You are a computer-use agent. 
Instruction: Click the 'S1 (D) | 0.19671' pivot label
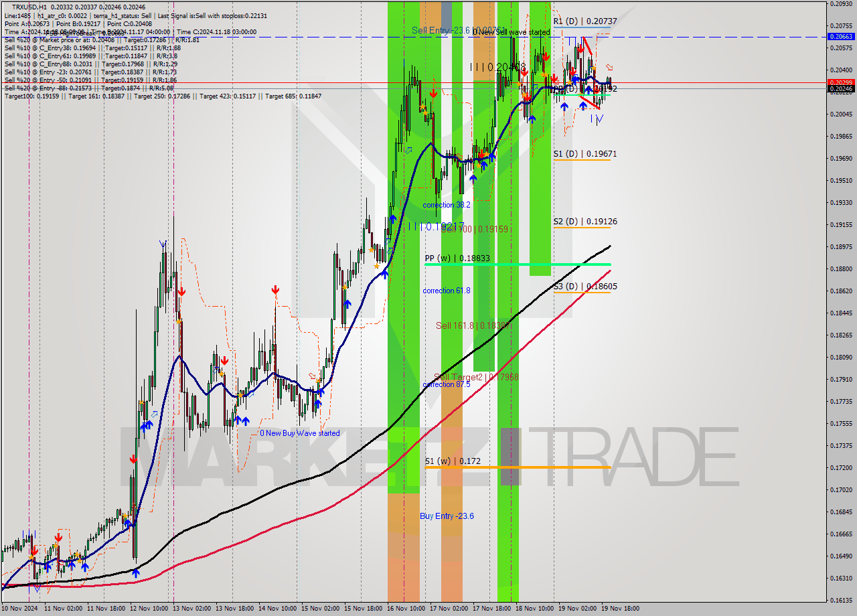(x=585, y=154)
